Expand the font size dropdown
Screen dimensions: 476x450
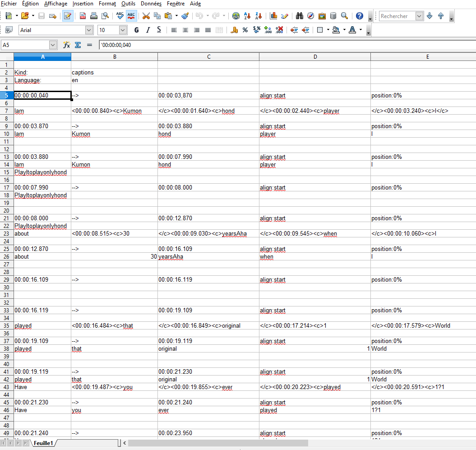pos(123,30)
